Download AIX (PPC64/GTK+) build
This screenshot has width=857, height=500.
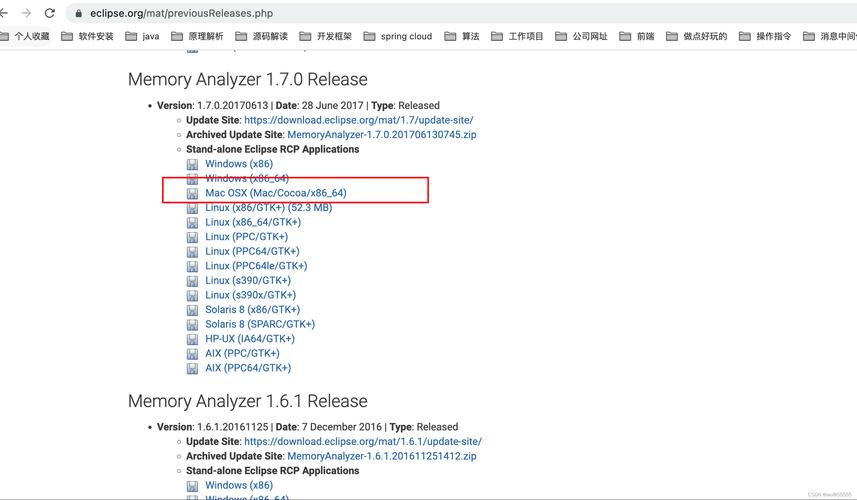[x=248, y=368]
